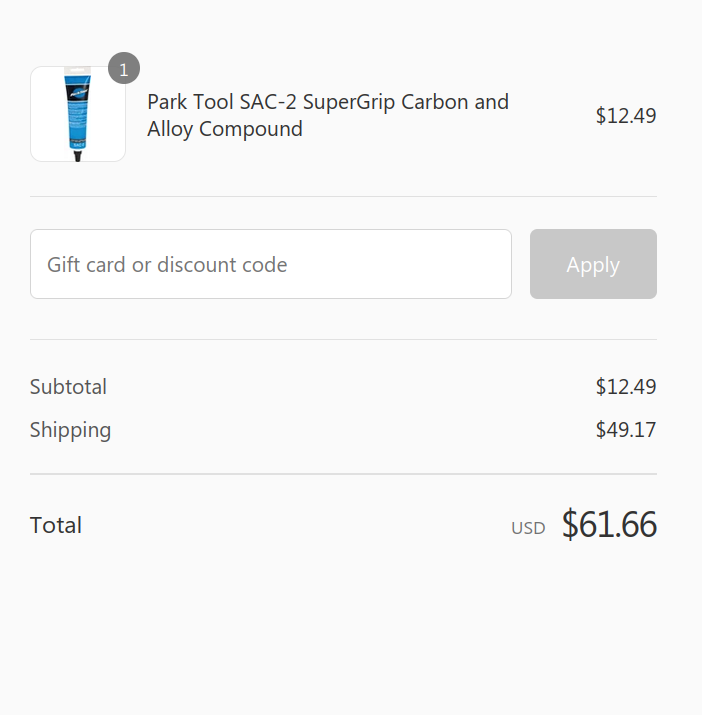Select the $49.17 shipping cost
This screenshot has height=715, width=702.
625,430
